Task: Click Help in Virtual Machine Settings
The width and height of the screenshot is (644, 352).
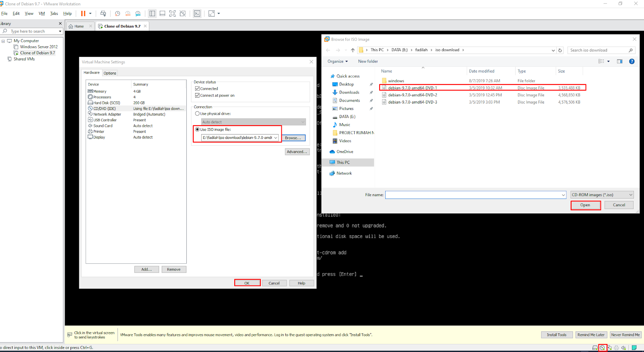Action: tap(301, 283)
